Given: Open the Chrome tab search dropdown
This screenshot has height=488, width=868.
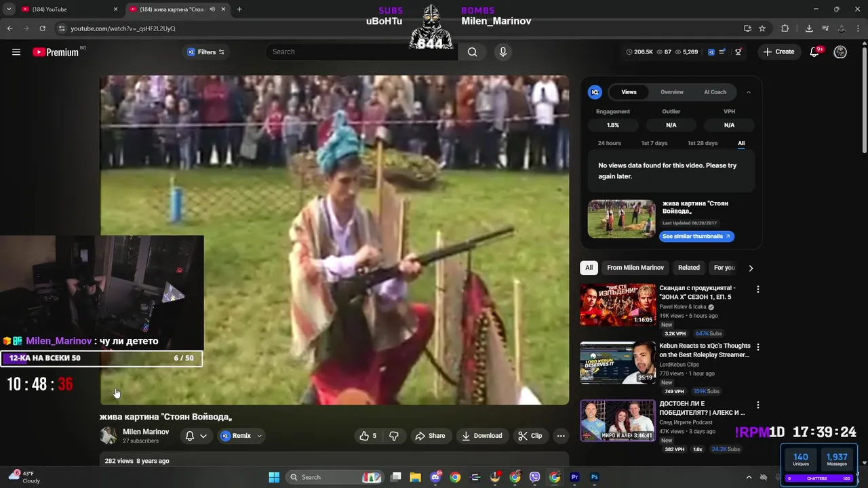Looking at the screenshot, I should point(9,9).
